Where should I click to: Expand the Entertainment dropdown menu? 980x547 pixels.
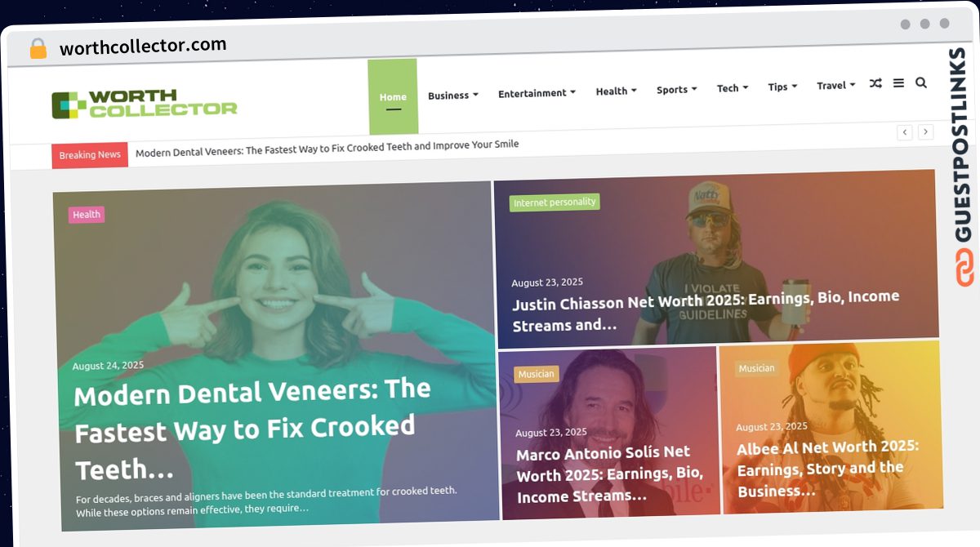(x=537, y=93)
